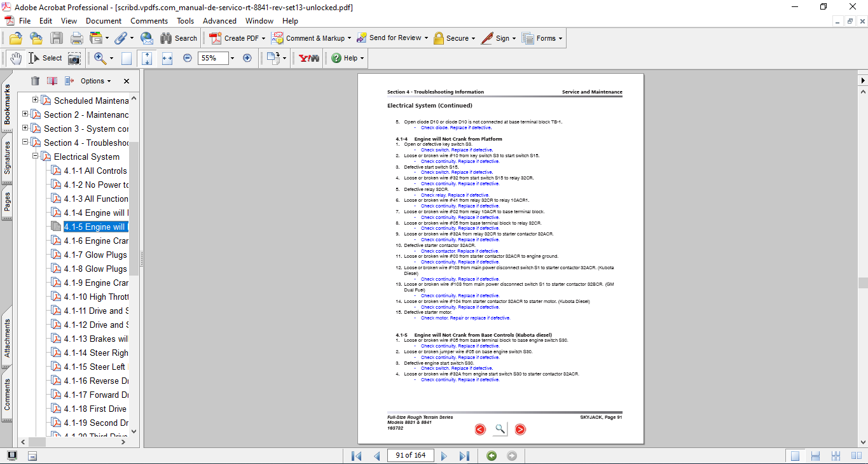Click the red next arrow on page
This screenshot has height=464, width=868.
pyautogui.click(x=520, y=430)
